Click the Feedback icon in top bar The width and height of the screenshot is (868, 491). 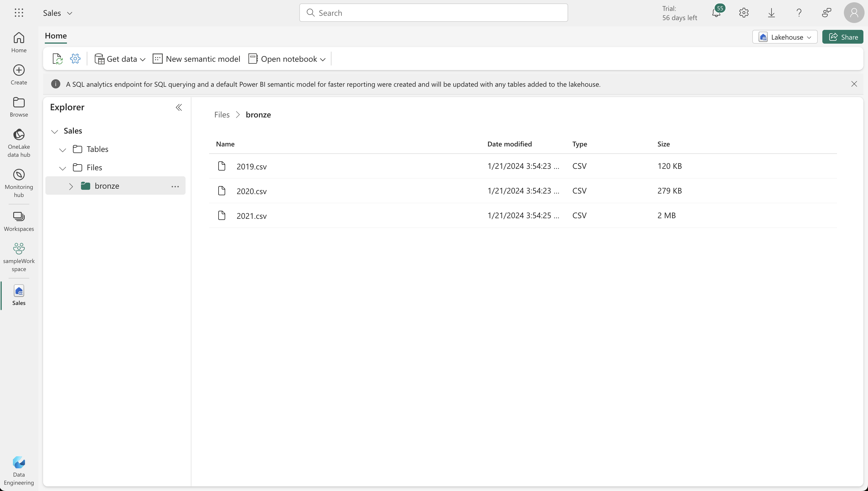coord(827,13)
